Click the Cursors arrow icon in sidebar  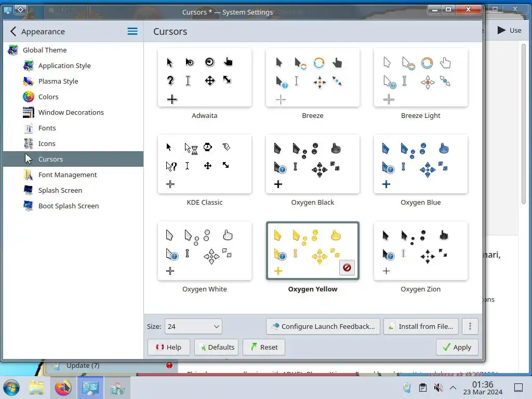tap(29, 159)
